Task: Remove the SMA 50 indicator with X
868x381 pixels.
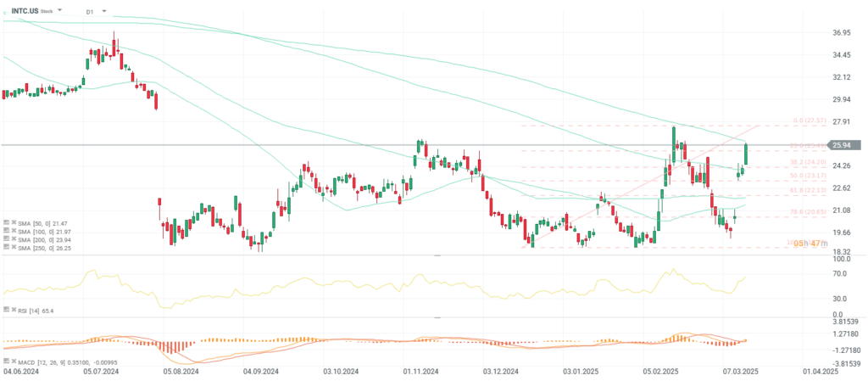Action: click(x=15, y=221)
